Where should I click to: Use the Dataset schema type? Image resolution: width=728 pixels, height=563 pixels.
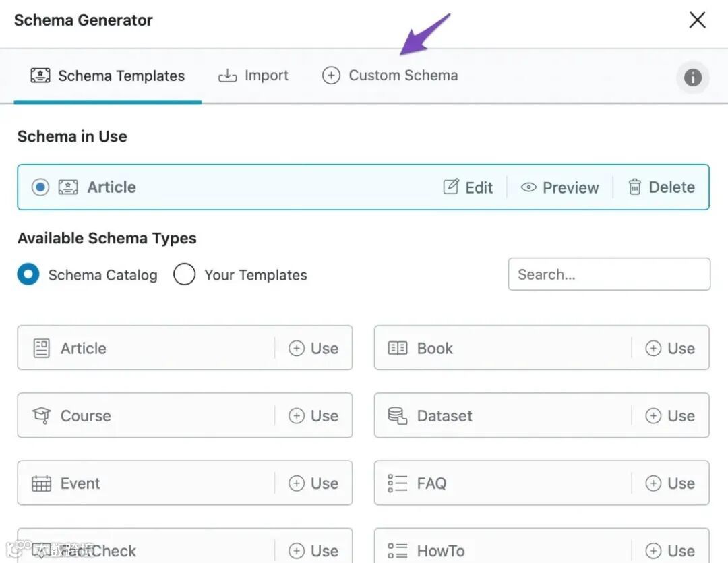click(671, 415)
